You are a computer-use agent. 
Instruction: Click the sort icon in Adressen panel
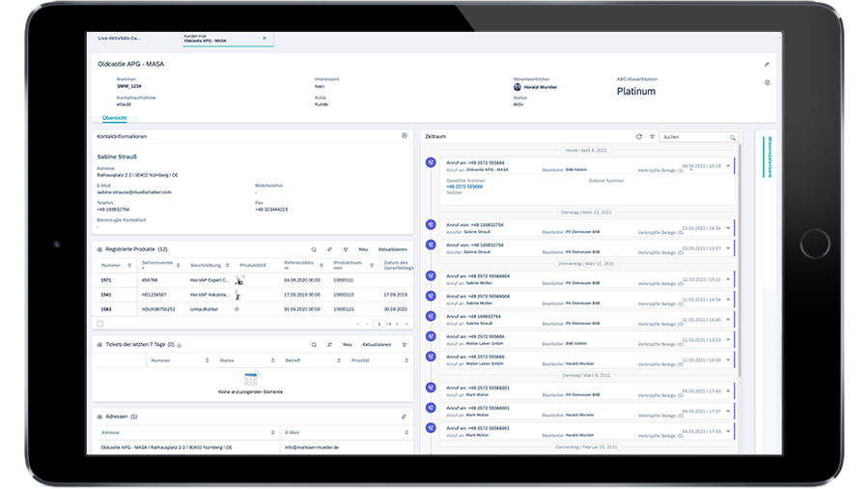coord(404,417)
